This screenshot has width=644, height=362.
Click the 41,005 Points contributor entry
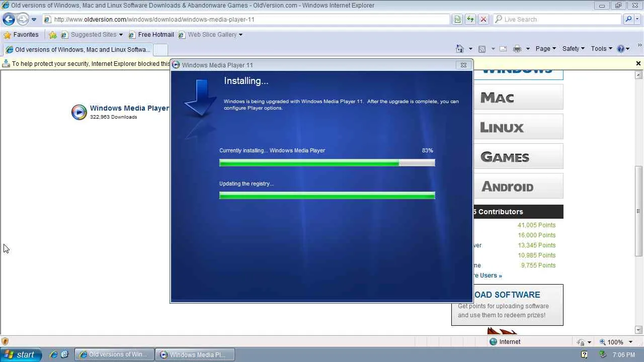pyautogui.click(x=536, y=225)
